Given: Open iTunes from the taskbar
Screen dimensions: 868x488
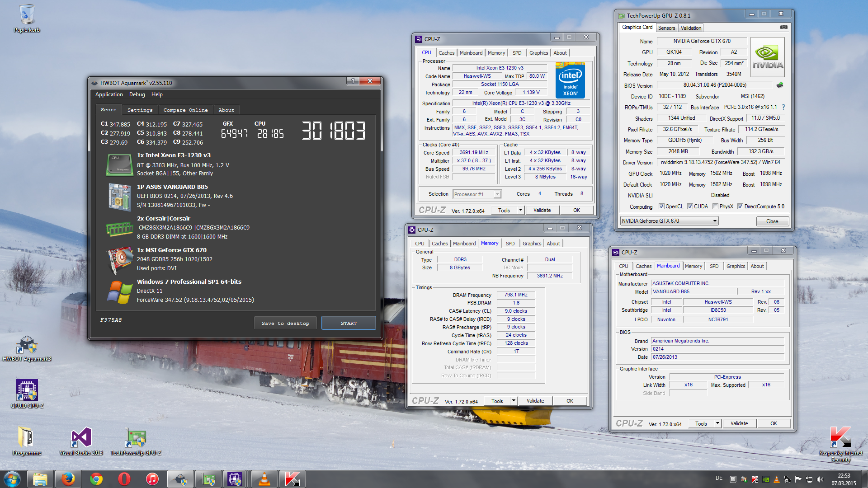Looking at the screenshot, I should click(152, 479).
